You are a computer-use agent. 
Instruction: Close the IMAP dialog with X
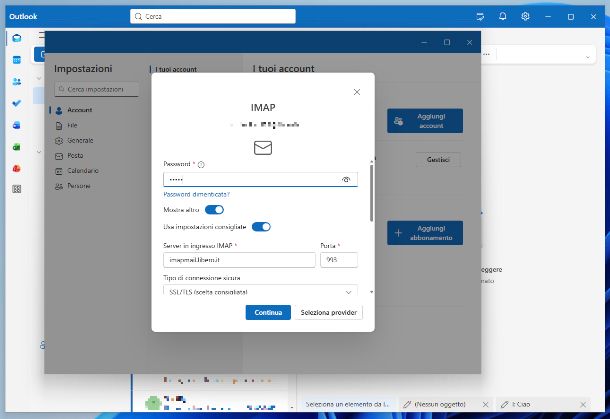(357, 91)
